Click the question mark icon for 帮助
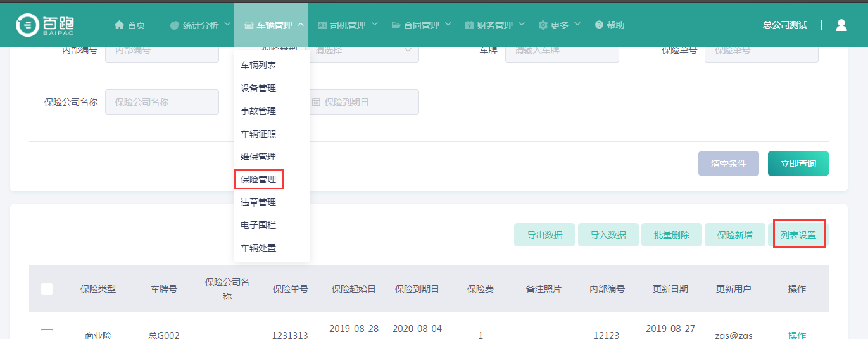The height and width of the screenshot is (339, 868). tap(599, 25)
